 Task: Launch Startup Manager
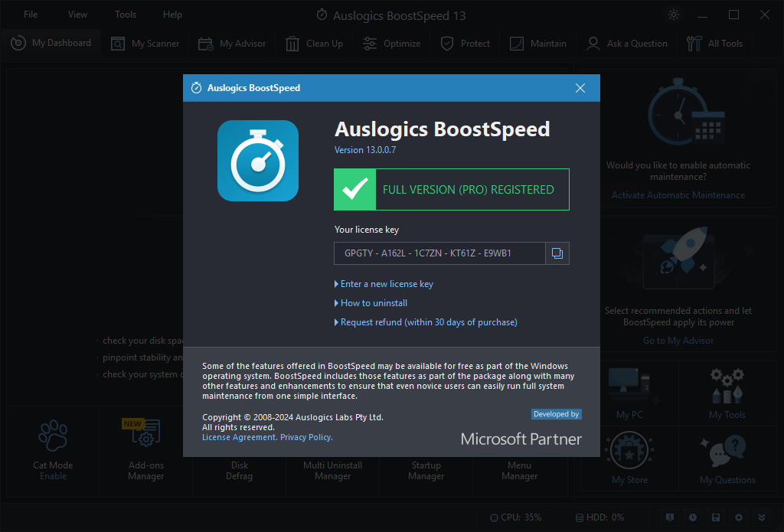pyautogui.click(x=426, y=471)
